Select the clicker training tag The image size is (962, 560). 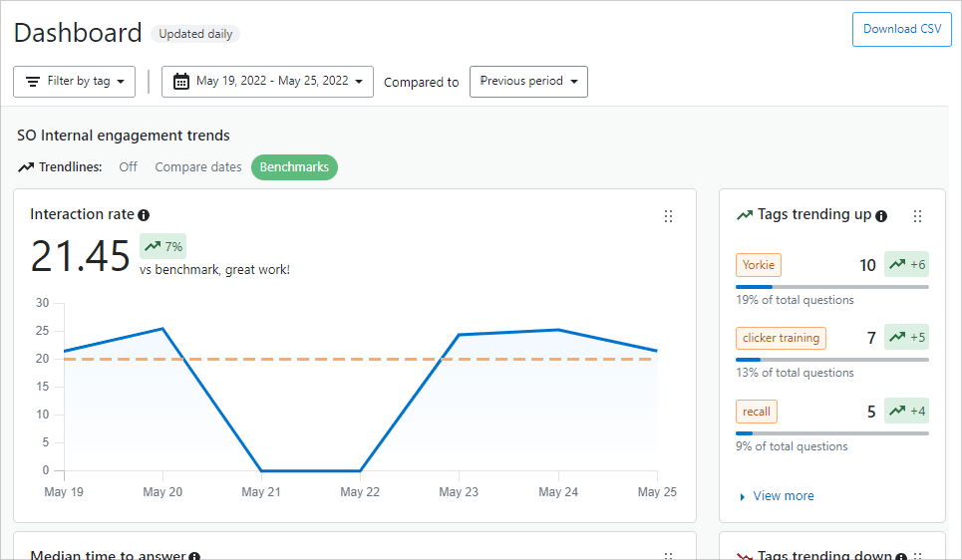(781, 338)
